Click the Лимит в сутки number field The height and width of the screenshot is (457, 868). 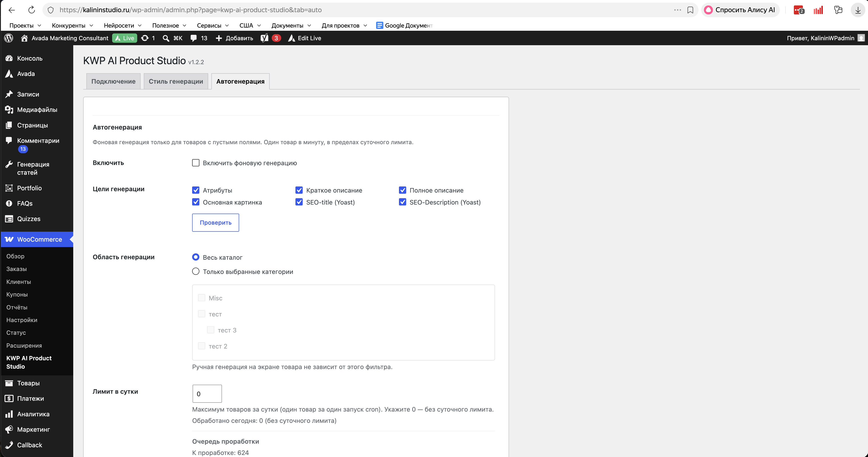tap(207, 394)
